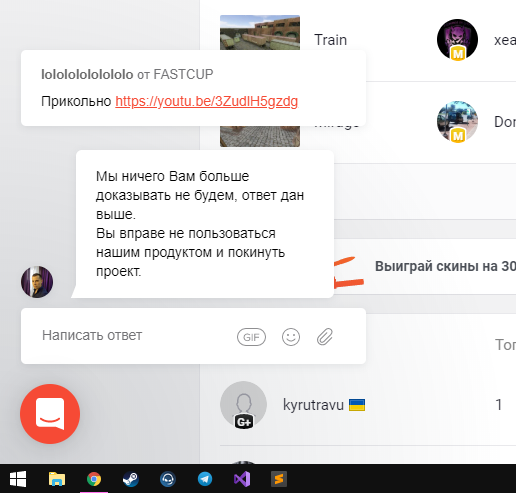Open the purple demon avatar next to xea

(457, 40)
